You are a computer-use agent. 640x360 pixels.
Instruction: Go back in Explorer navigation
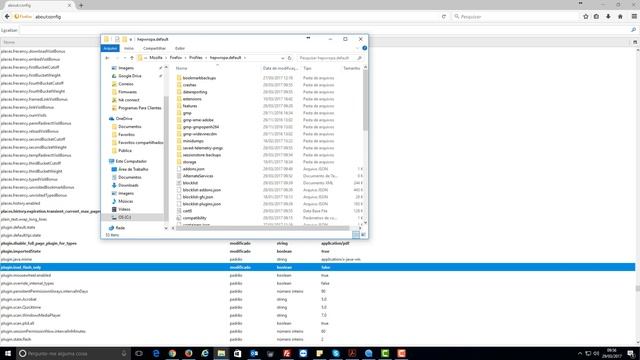coord(107,58)
